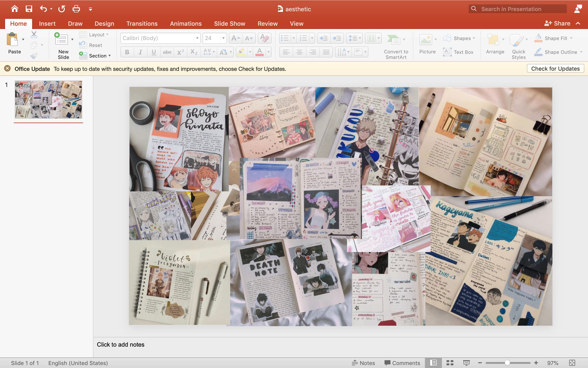This screenshot has height=368, width=588.
Task: Open the font size 24 dropdown
Action: pyautogui.click(x=223, y=38)
